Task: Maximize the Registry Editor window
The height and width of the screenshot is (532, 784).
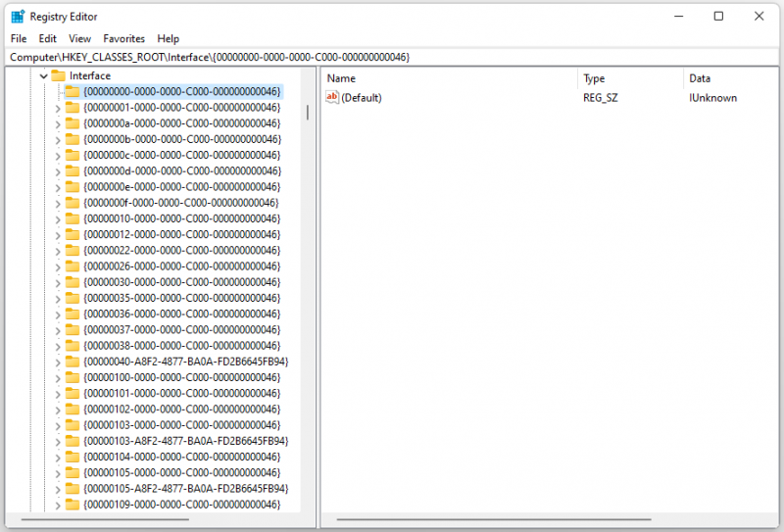Action: click(718, 16)
